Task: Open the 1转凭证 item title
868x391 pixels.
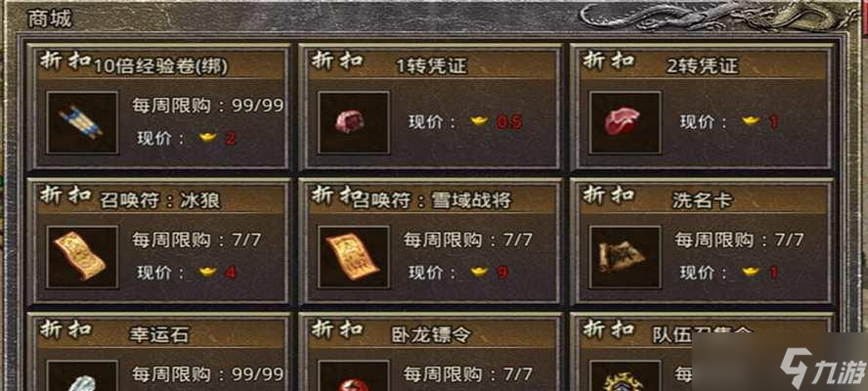Action: pos(431,66)
